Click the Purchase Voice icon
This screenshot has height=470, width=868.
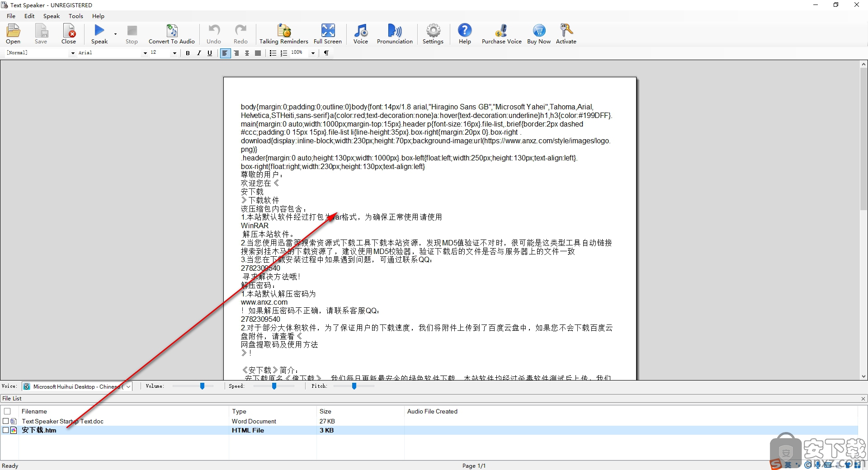pyautogui.click(x=501, y=34)
